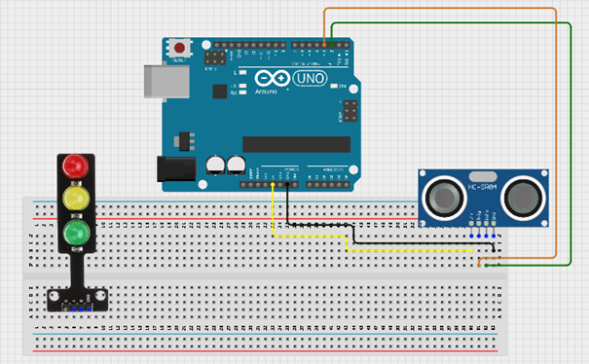
Task: Select the HC-SR04 right ultrasonic transducer
Action: 524,198
